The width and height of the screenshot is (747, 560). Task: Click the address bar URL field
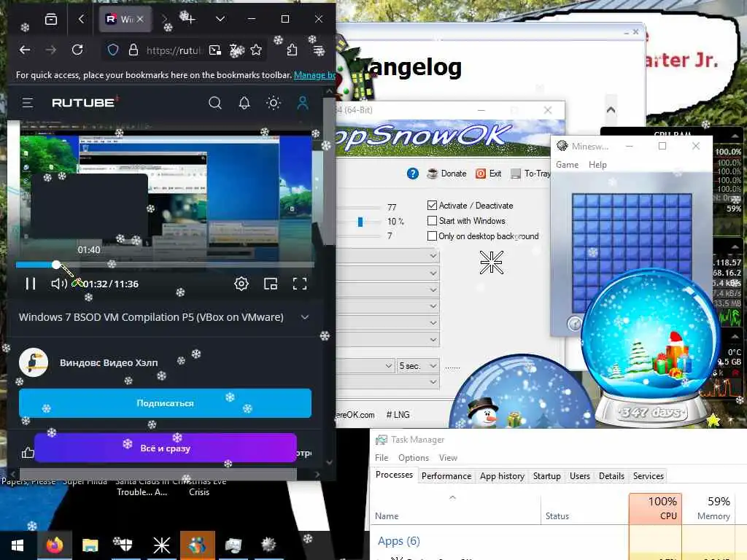tap(174, 50)
